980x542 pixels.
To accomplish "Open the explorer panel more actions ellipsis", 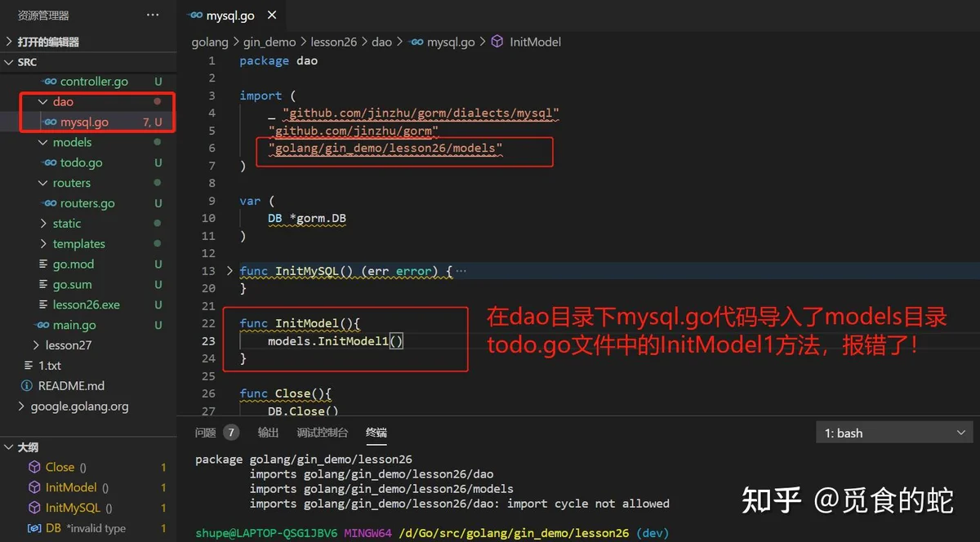I will (x=153, y=15).
